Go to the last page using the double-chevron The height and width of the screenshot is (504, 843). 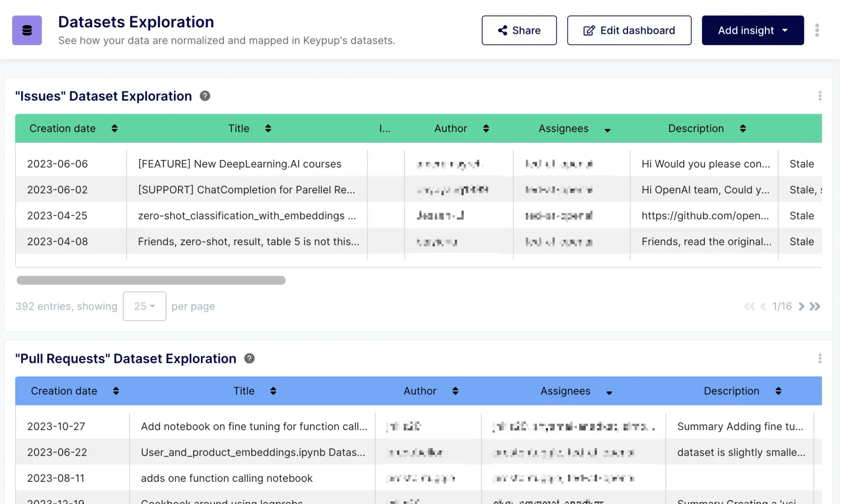pos(815,306)
